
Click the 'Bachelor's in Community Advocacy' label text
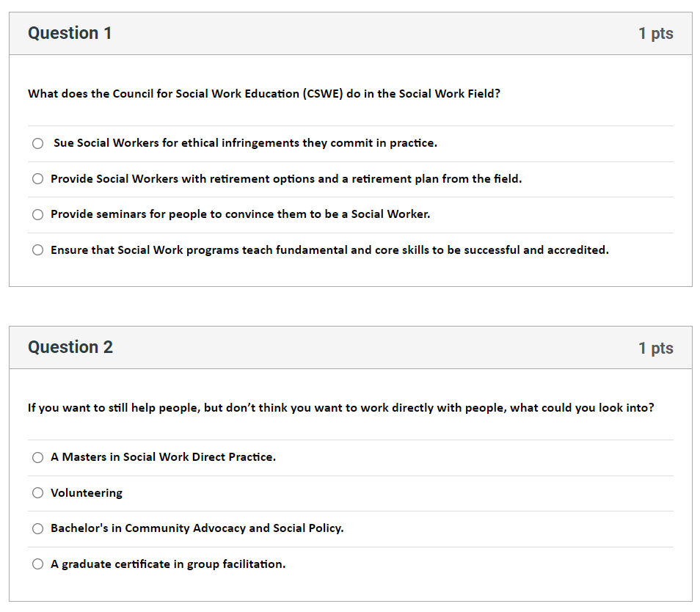pyautogui.click(x=197, y=528)
